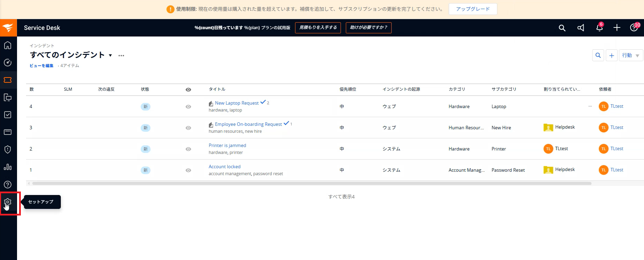Click the TL assignee avatar in row 2
The image size is (644, 260).
click(x=548, y=149)
